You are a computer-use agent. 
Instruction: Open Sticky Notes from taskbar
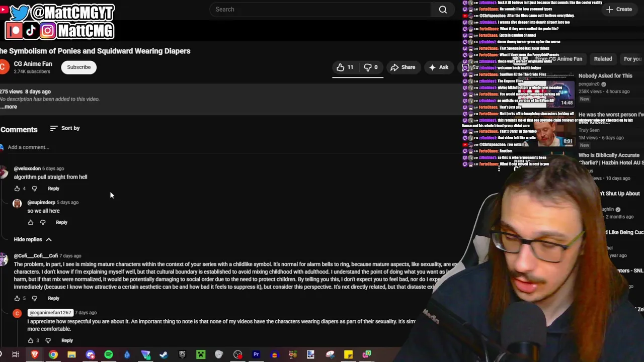point(348,354)
